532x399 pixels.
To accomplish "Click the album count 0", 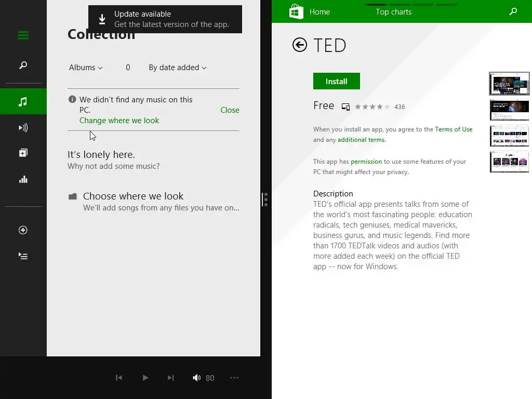I will pos(128,68).
